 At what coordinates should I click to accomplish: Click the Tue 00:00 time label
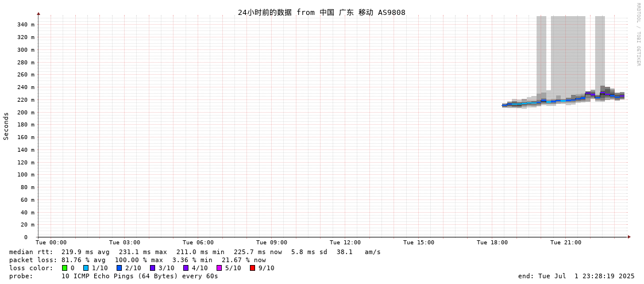click(x=51, y=243)
